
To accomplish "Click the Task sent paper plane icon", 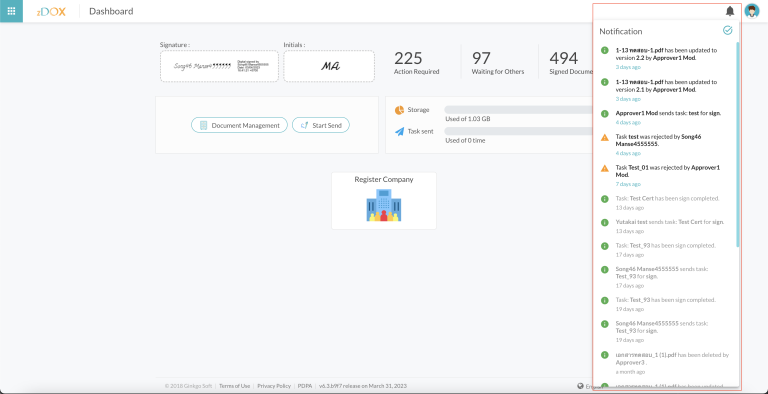I will (399, 131).
